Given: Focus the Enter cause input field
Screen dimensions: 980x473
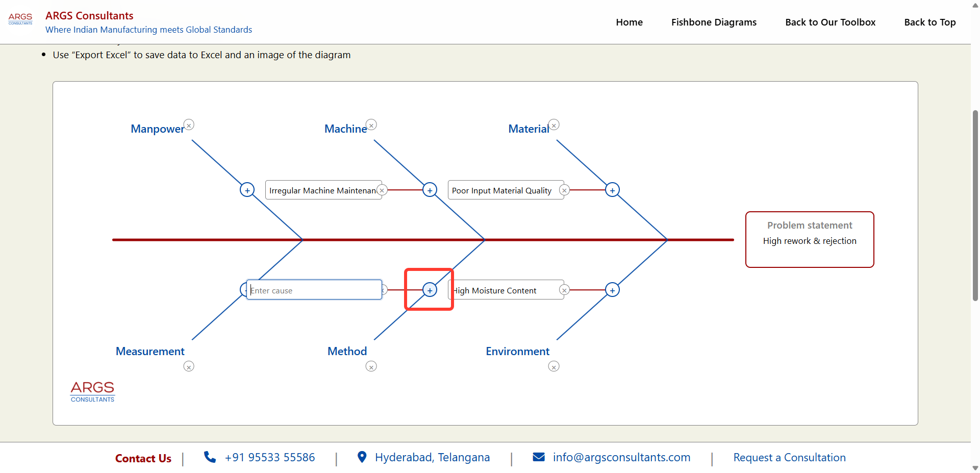Looking at the screenshot, I should tap(314, 290).
